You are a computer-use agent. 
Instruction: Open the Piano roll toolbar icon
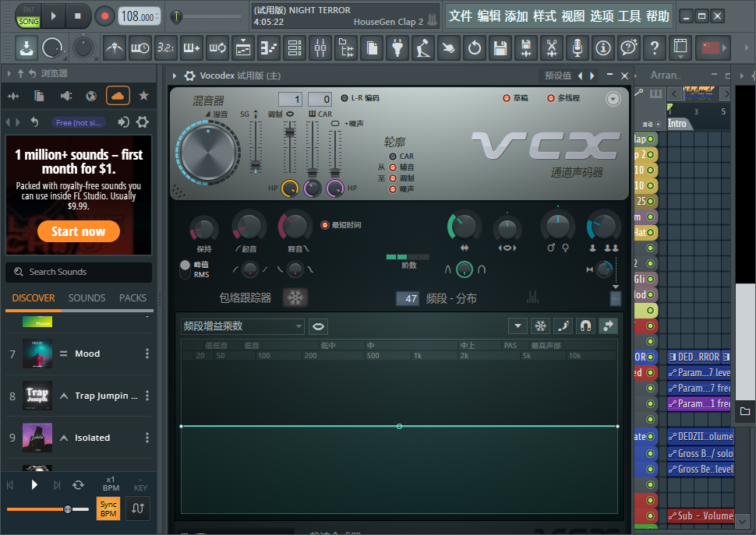pos(269,48)
